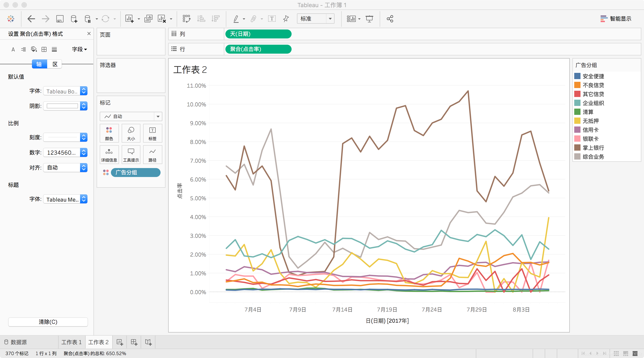Click the Add new data source icon

click(x=74, y=19)
